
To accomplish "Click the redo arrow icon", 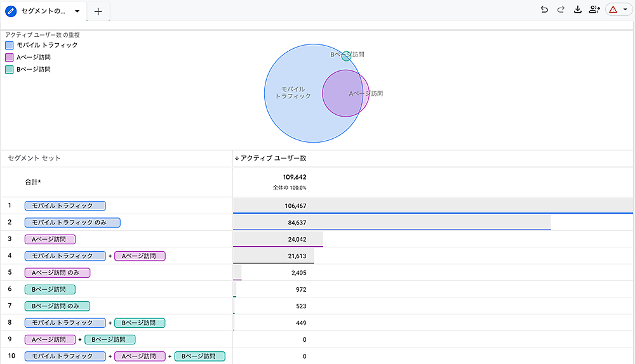I will [561, 10].
